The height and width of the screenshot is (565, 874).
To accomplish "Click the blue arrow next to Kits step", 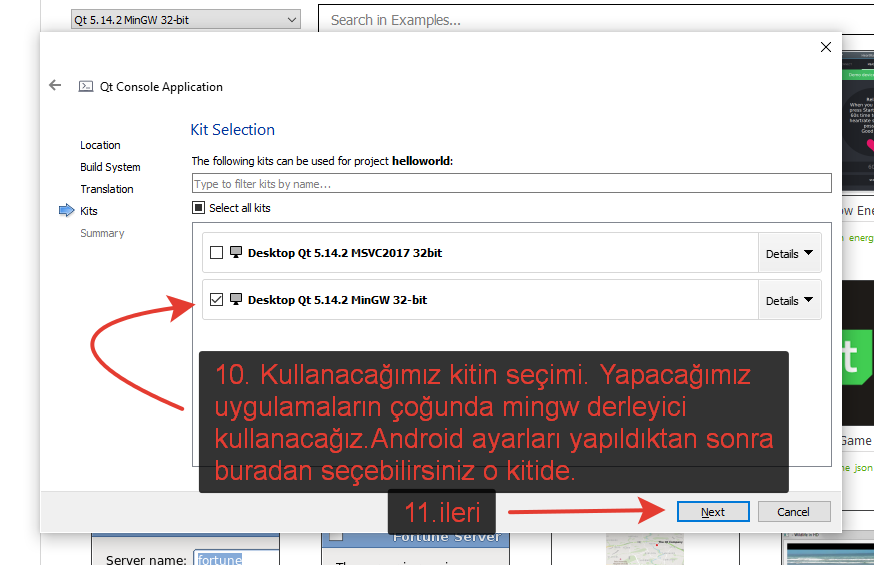I will tap(67, 211).
